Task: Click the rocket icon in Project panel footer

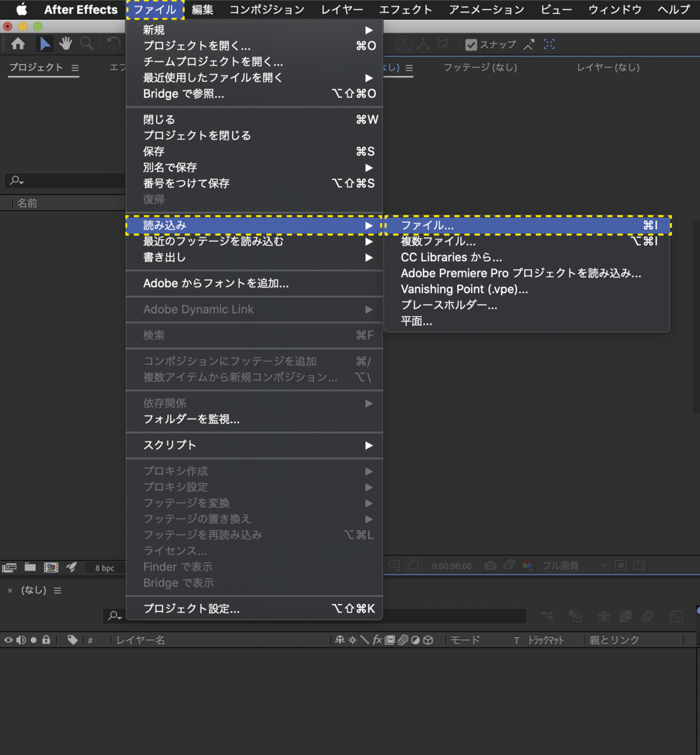Action: tap(72, 567)
